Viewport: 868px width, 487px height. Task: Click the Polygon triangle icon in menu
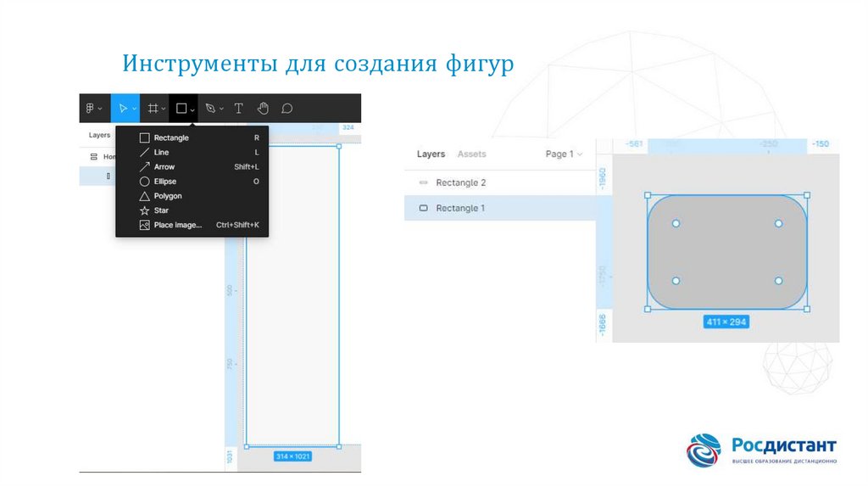[144, 196]
